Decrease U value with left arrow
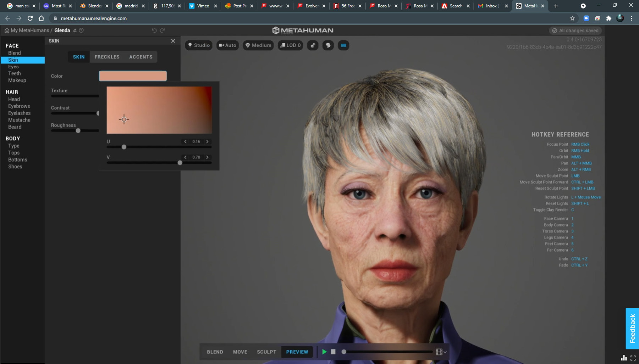 click(185, 141)
